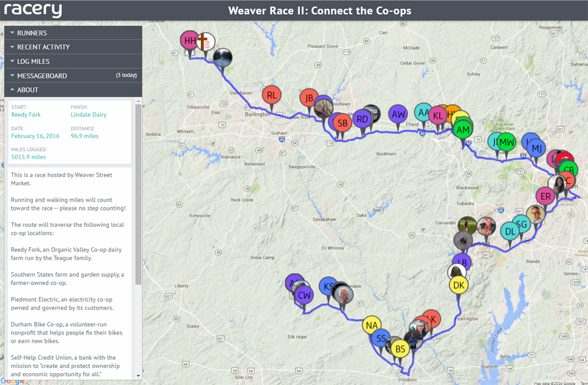
Task: Click the Racery logo
Action: click(x=33, y=11)
